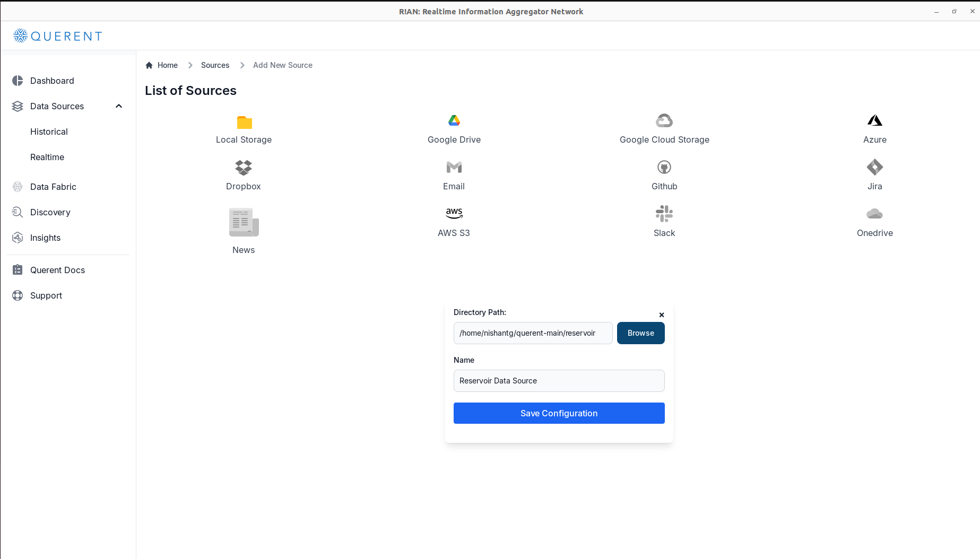Go to Sources breadcrumb link
This screenshot has width=980, height=559.
[x=215, y=65]
